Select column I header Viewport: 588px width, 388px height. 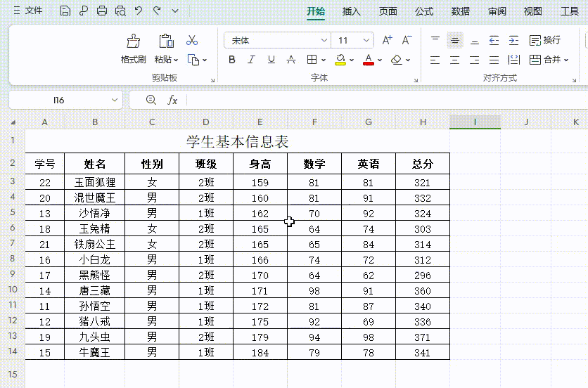(475, 122)
